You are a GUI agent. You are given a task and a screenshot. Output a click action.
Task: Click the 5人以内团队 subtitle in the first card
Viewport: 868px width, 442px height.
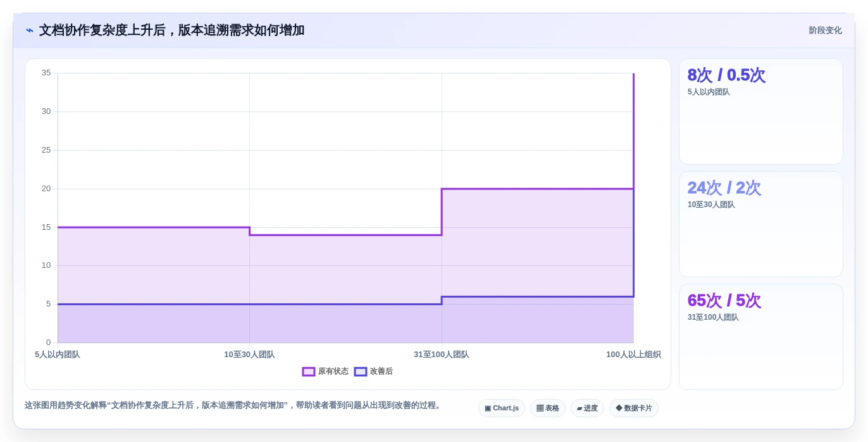click(x=709, y=92)
